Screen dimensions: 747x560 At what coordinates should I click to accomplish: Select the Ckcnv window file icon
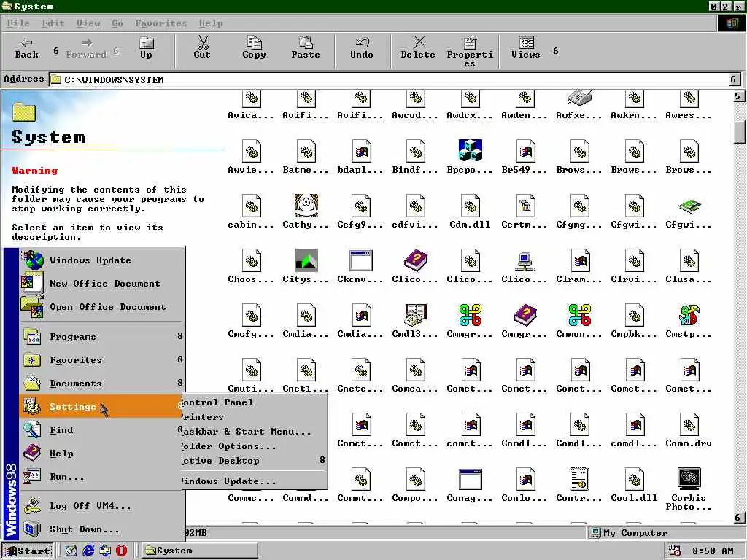(x=360, y=260)
